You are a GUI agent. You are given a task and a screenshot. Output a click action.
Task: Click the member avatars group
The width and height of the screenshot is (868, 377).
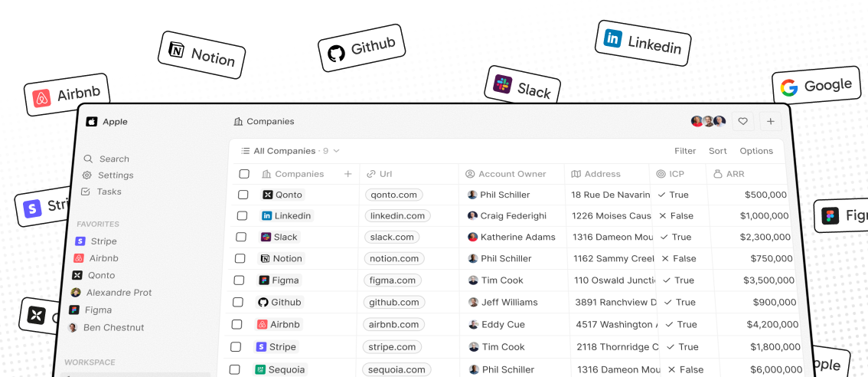tap(708, 121)
